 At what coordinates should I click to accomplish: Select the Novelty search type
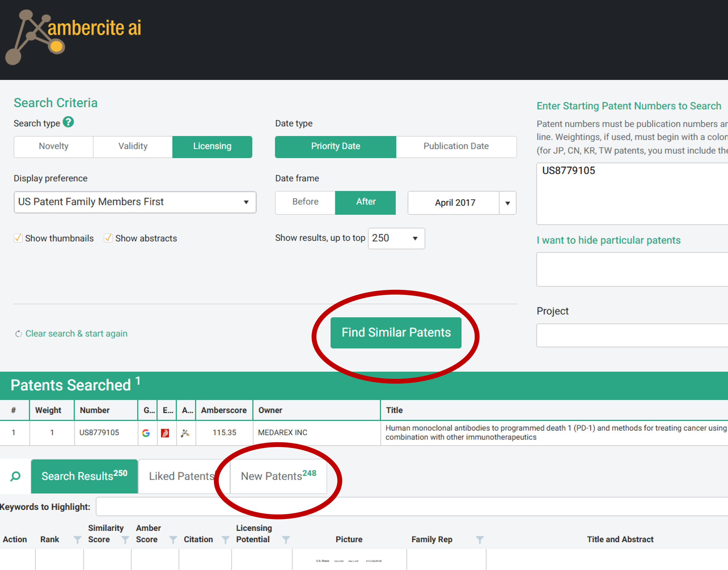pyautogui.click(x=53, y=147)
